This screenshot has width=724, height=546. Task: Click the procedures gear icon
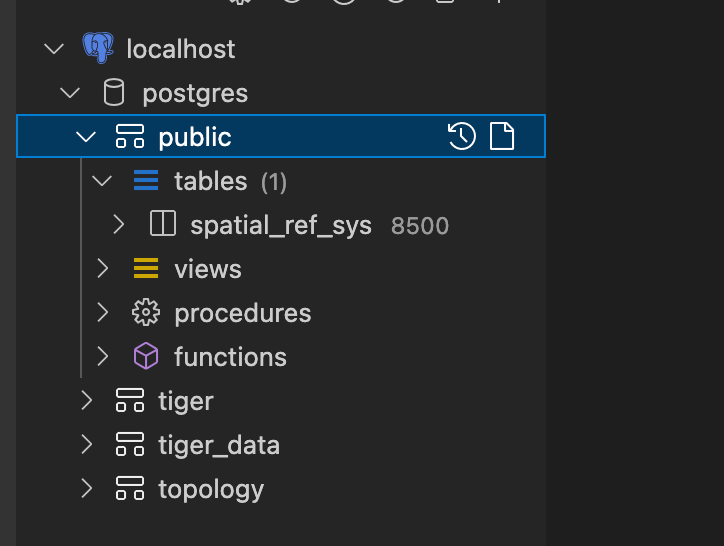[x=146, y=313]
